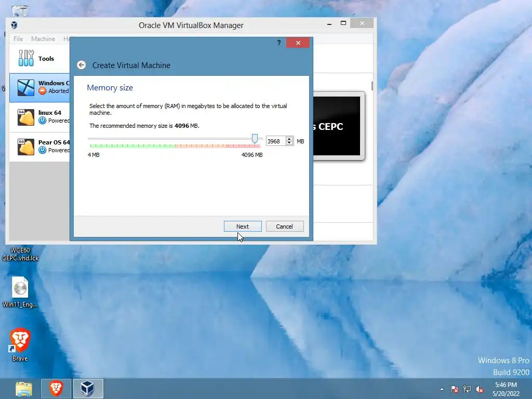Select the Win11_Eng disc image desktop icon

(20, 292)
